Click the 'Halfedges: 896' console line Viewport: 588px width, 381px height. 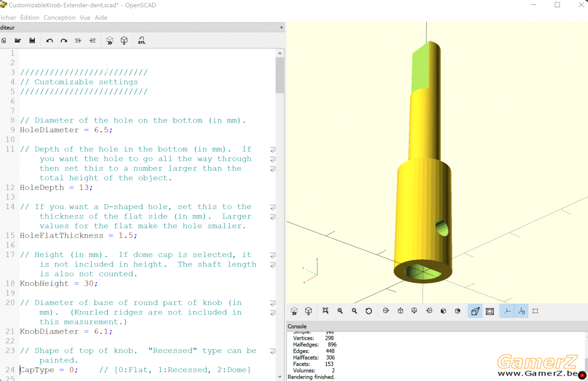click(x=315, y=345)
